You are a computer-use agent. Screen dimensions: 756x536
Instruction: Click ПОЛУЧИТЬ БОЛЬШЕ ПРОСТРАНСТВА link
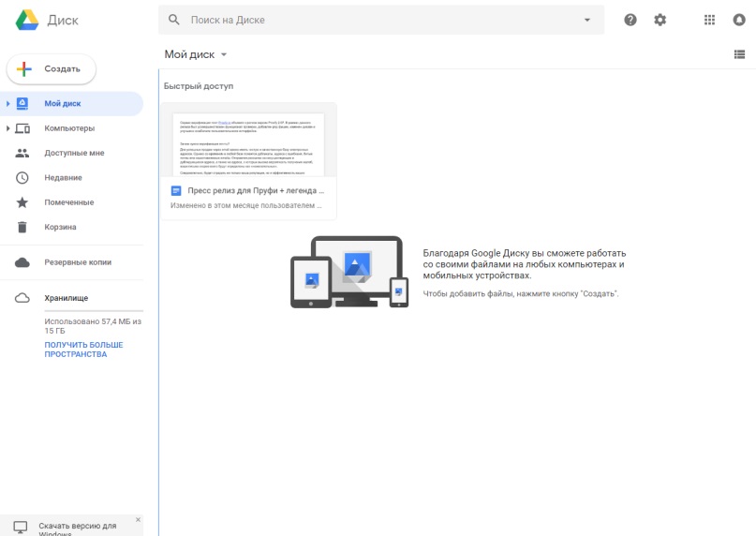[x=84, y=350]
